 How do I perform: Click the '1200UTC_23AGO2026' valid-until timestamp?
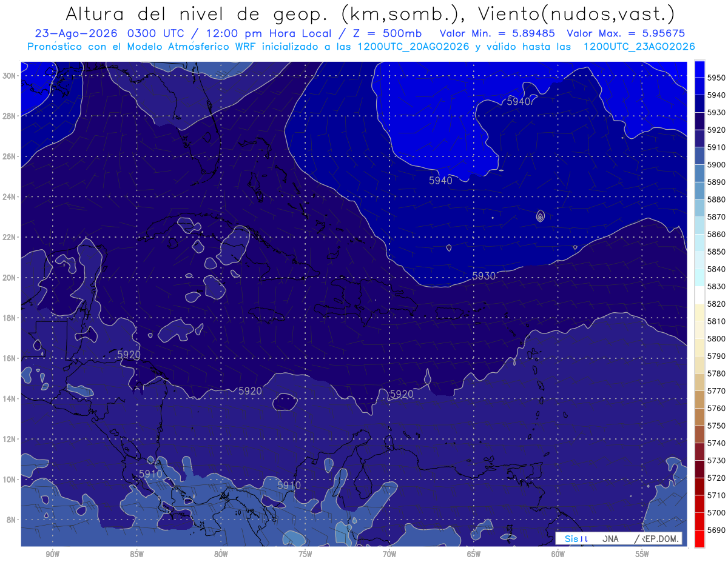click(639, 47)
